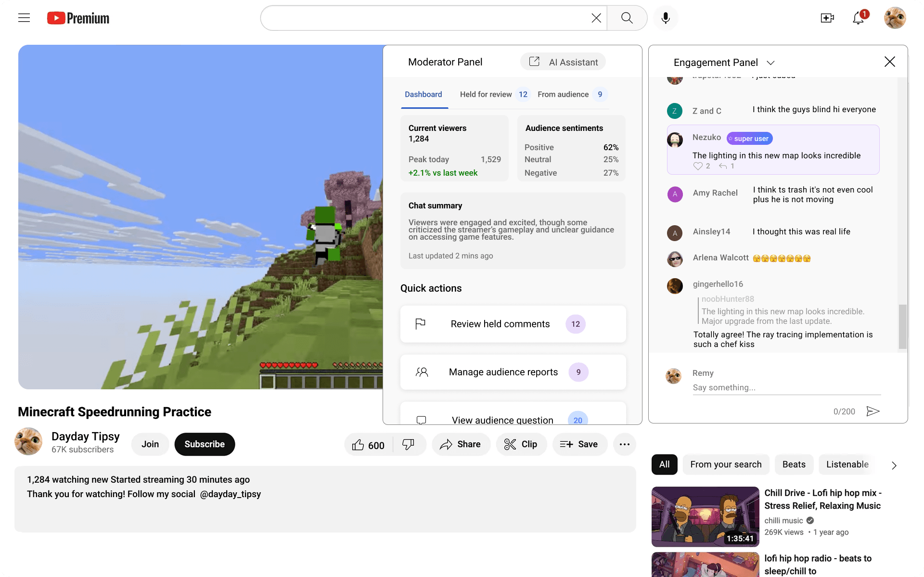Click Manage audience reports action

coord(513,372)
